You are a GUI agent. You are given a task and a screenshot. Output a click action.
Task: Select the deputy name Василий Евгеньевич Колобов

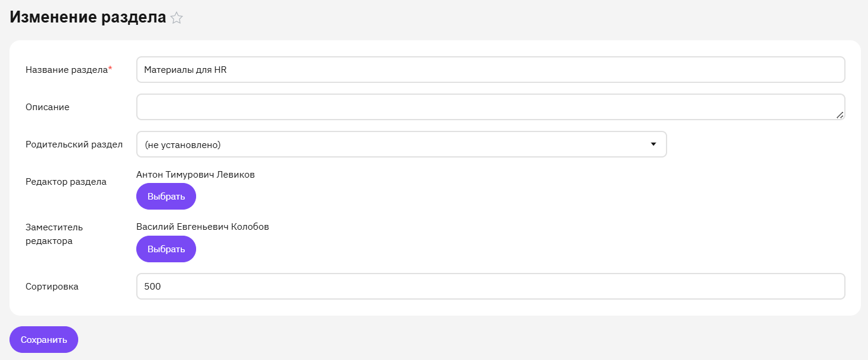[203, 227]
